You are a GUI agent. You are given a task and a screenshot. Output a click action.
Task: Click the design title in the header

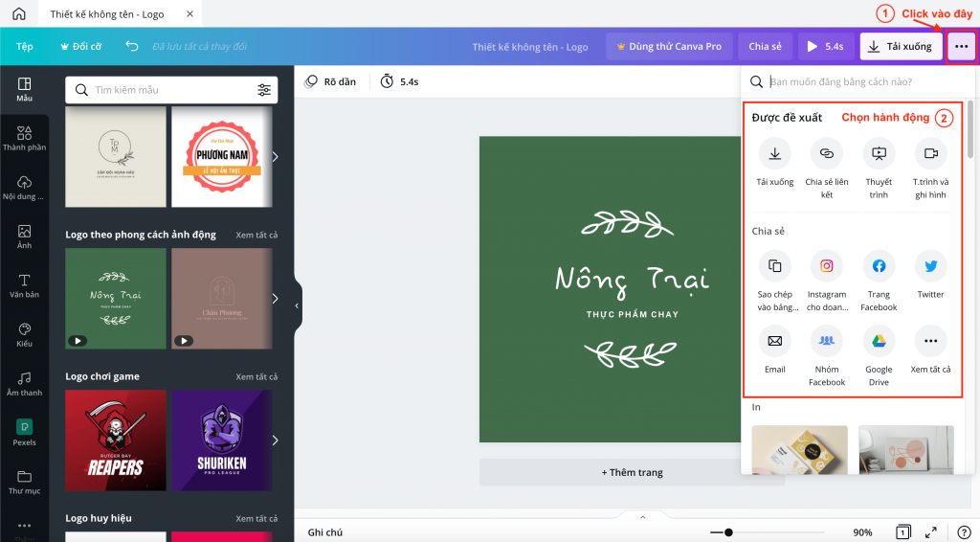point(529,47)
